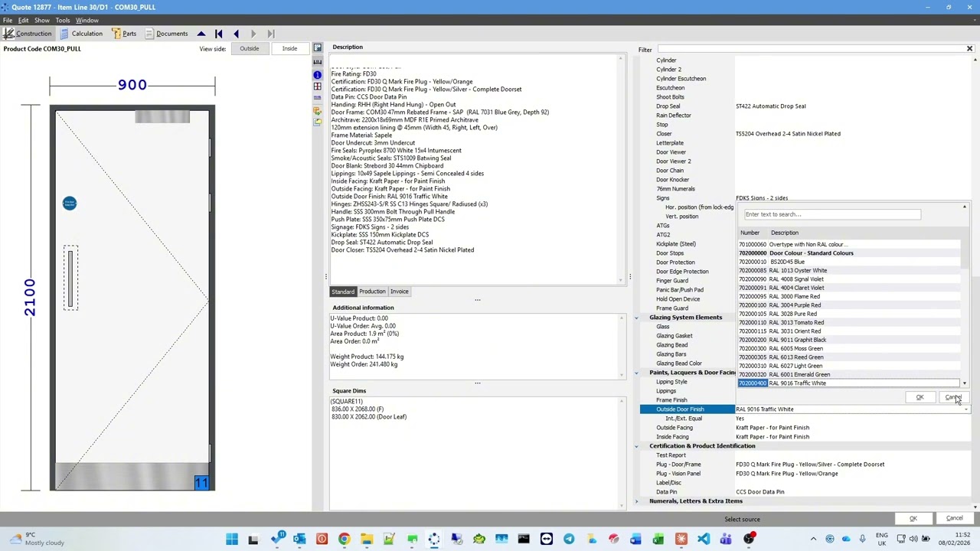Open the Parts list
The image size is (980, 551).
pyautogui.click(x=124, y=34)
